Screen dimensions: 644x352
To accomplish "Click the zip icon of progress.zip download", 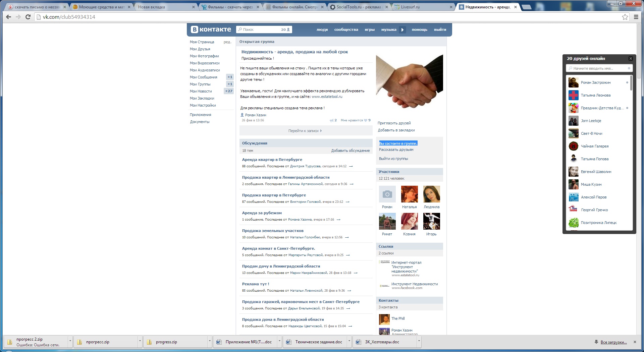I will [149, 342].
